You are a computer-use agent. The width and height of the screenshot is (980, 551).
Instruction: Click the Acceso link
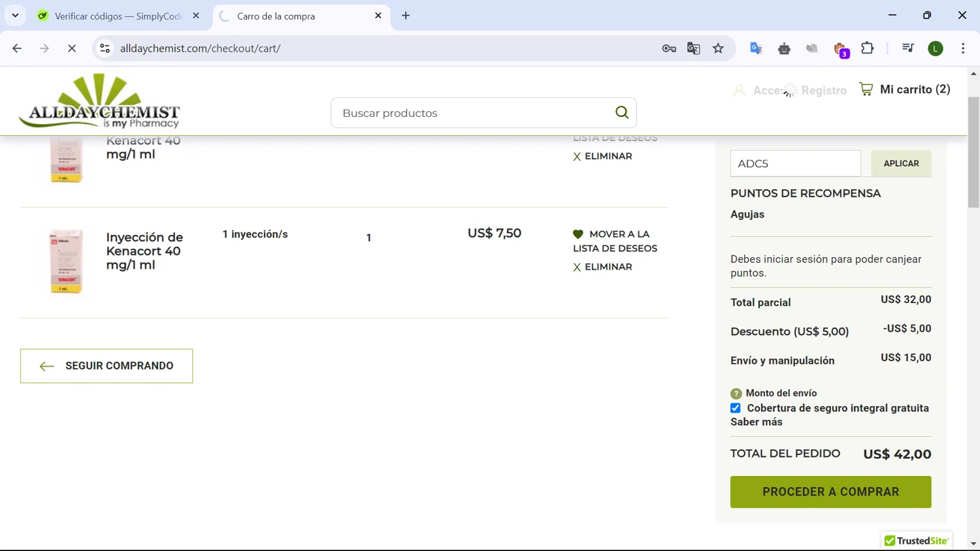pos(769,91)
